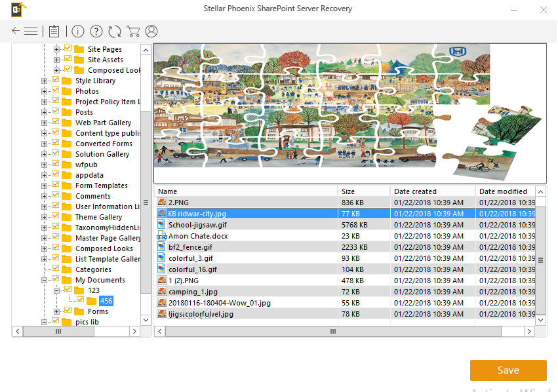Collapse the My Documents node
The image size is (558, 392).
[44, 280]
